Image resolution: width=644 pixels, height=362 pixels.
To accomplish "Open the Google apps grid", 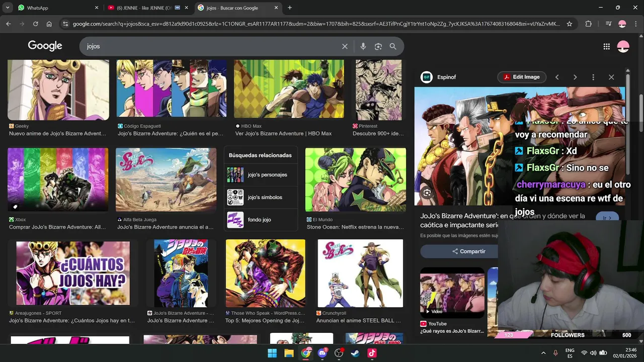I will [x=606, y=46].
